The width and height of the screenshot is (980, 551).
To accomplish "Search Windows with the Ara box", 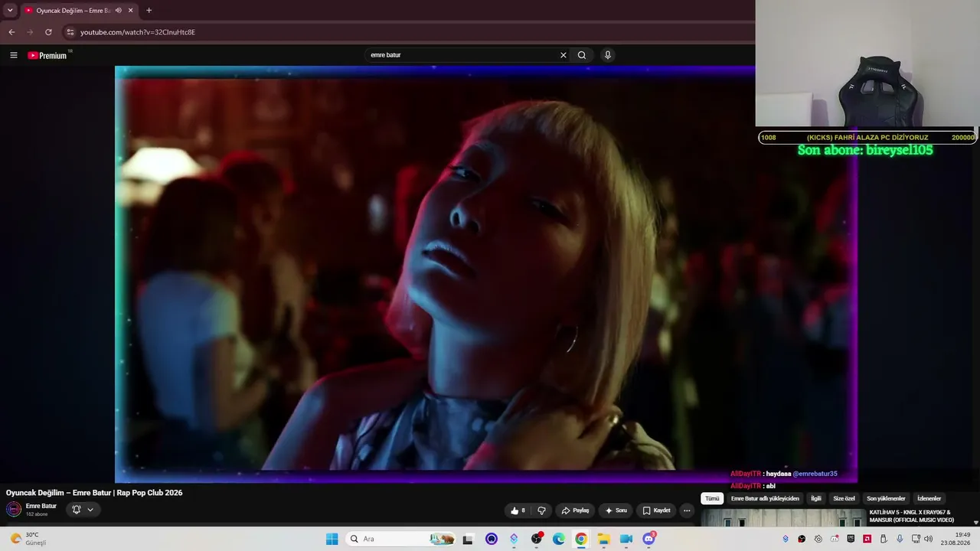I will pyautogui.click(x=401, y=539).
